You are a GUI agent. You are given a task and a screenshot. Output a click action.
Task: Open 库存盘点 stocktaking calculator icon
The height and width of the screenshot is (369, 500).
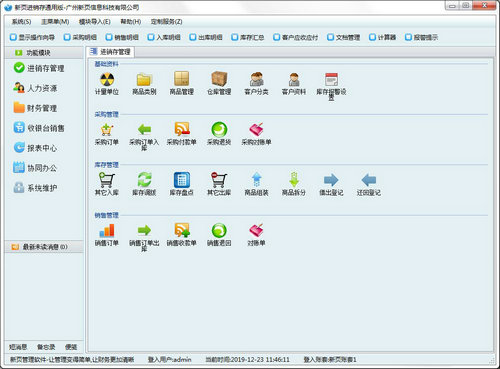pos(182,185)
